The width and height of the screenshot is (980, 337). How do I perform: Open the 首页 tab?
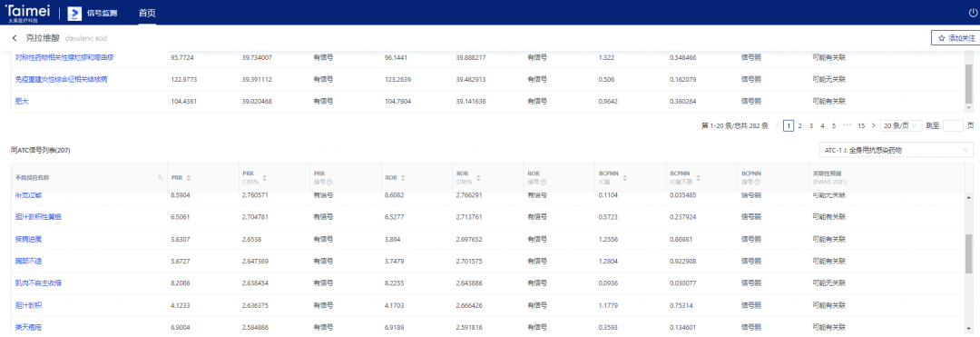(x=147, y=13)
